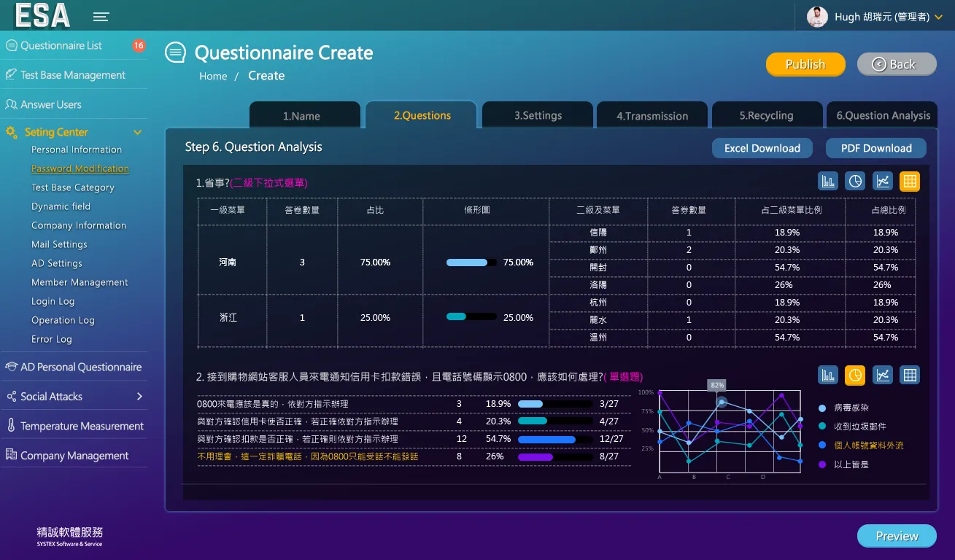
Task: Open the user account dropdown arrow
Action: pyautogui.click(x=938, y=17)
